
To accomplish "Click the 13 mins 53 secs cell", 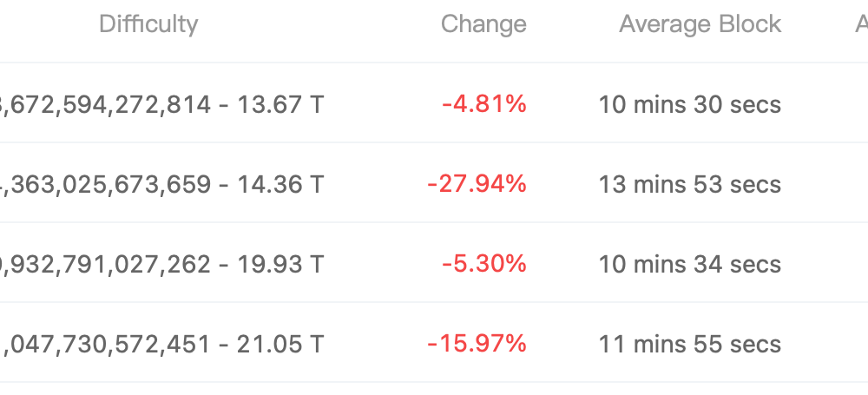I will [690, 184].
